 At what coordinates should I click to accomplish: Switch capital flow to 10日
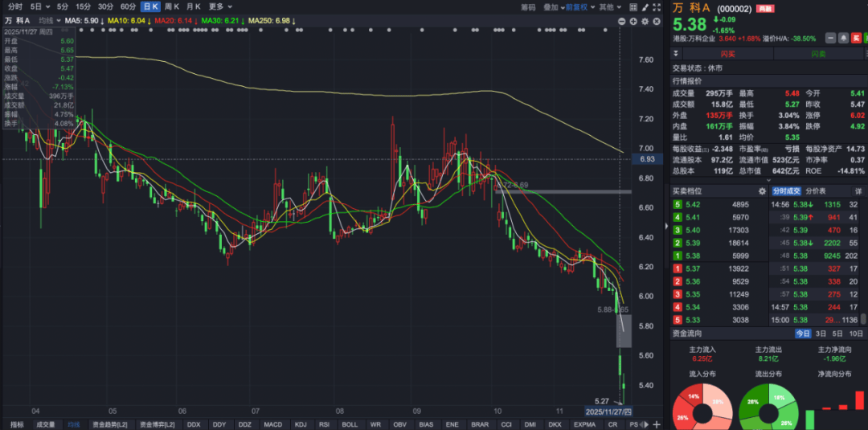click(857, 334)
